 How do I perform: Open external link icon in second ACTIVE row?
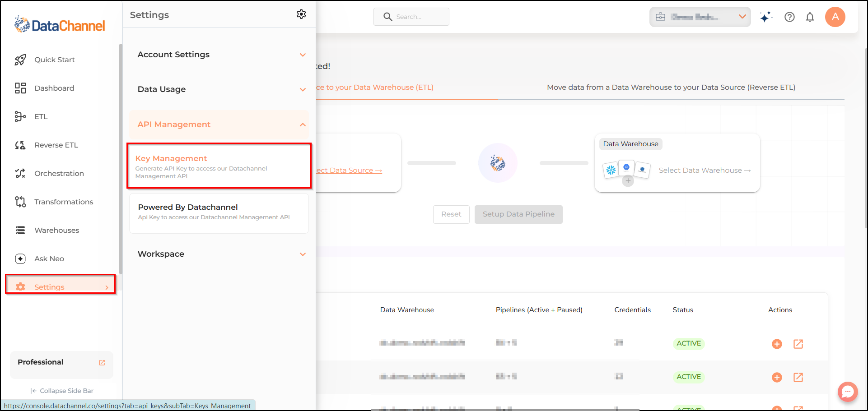pos(798,377)
